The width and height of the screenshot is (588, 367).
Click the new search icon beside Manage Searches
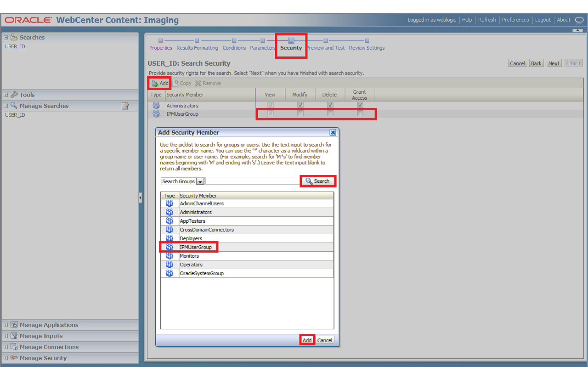point(125,106)
